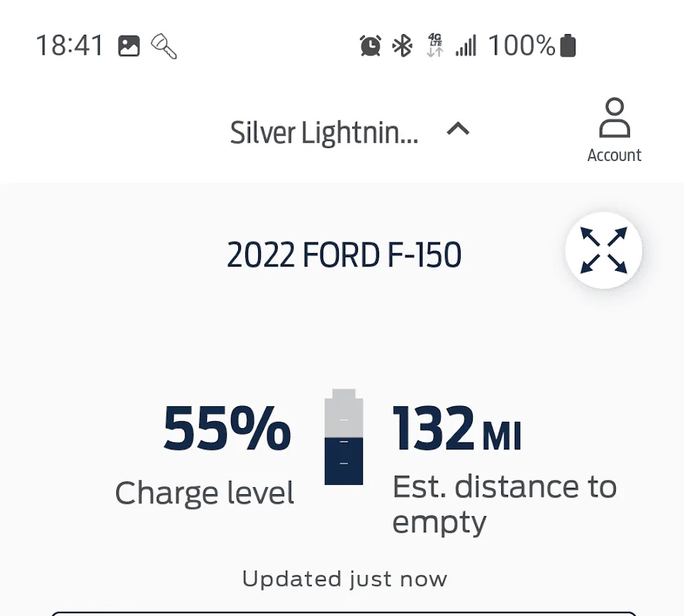Tap the battery level icon

click(344, 437)
